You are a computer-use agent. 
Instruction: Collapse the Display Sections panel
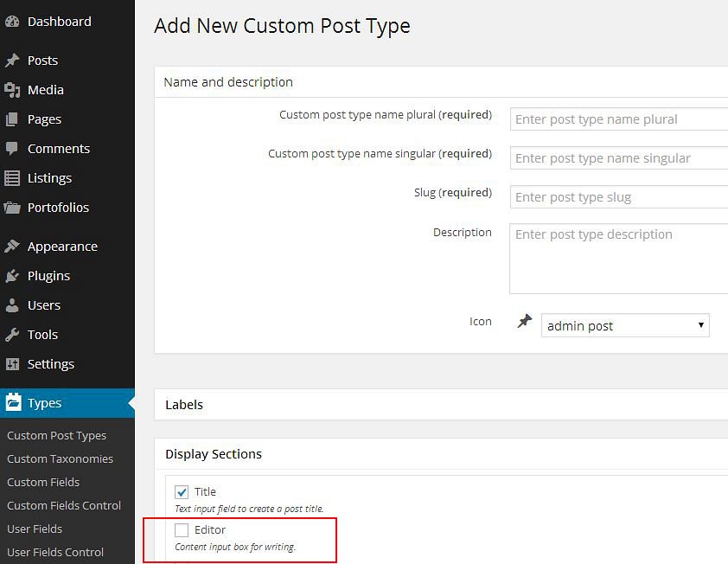pyautogui.click(x=441, y=454)
